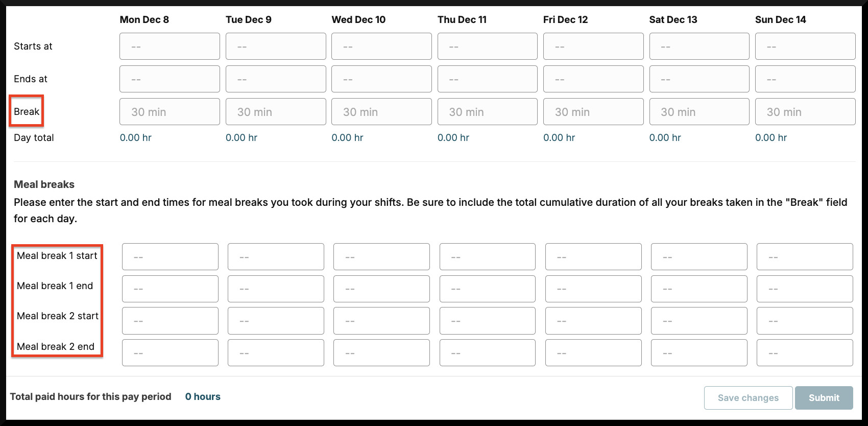Click the Submit button

point(824,398)
